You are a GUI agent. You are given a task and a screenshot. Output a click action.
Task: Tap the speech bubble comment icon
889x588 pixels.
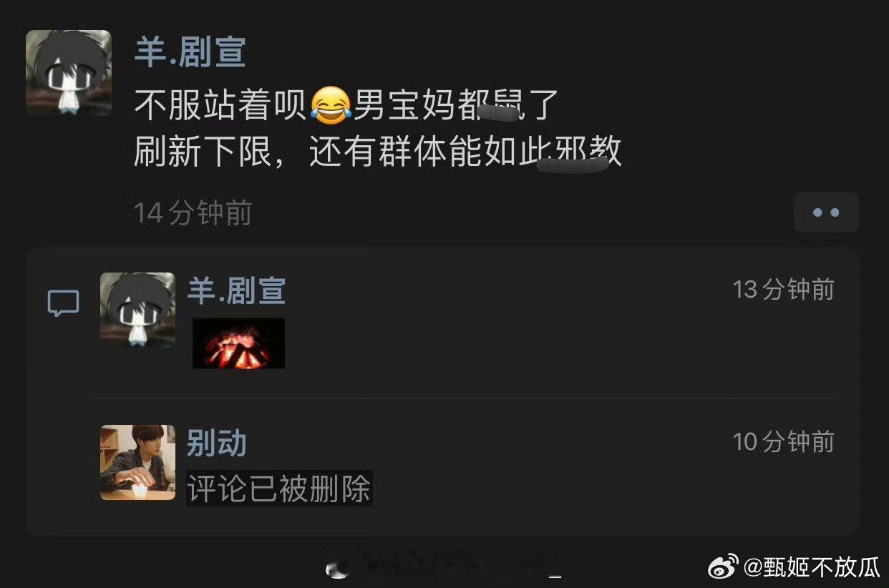point(63,303)
